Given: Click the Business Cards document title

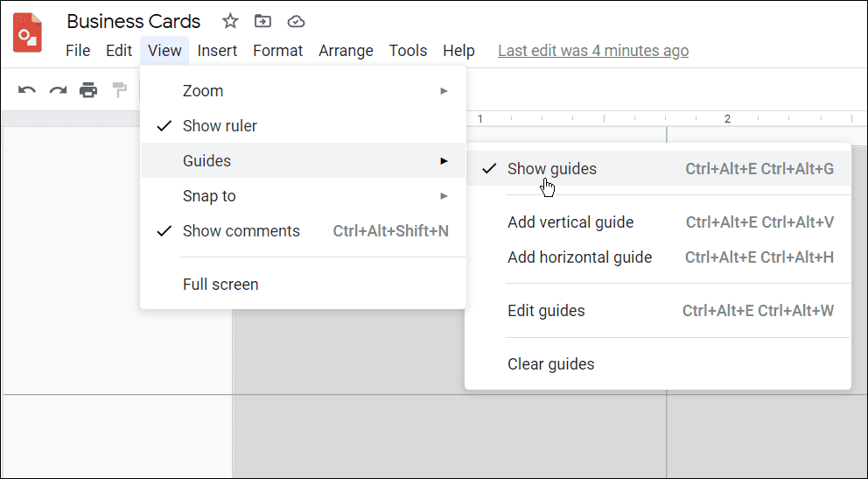Looking at the screenshot, I should pyautogui.click(x=133, y=21).
